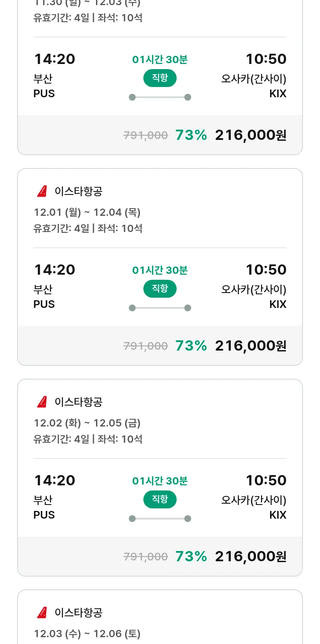Viewport: 320px width, 644px height.
Task: Click Eastar Jet logo on 12.03–12.06 card
Action: coord(42,613)
